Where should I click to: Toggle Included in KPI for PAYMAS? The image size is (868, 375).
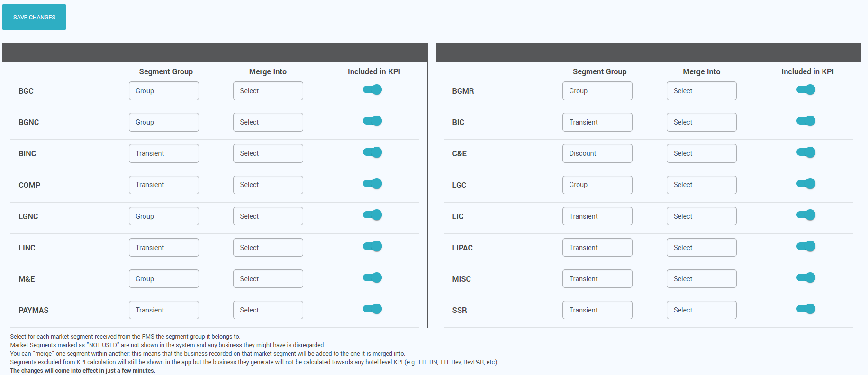tap(372, 309)
